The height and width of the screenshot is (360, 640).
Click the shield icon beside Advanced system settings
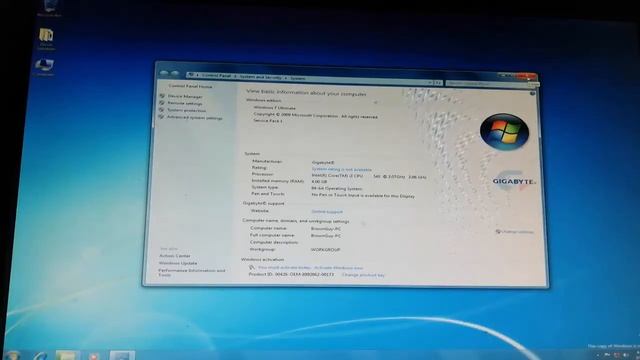click(x=161, y=117)
